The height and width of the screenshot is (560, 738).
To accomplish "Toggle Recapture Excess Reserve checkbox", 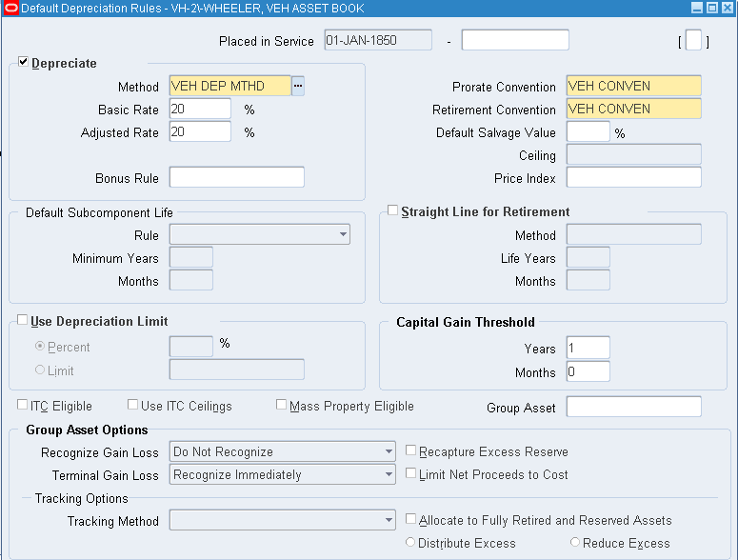I will 410,451.
